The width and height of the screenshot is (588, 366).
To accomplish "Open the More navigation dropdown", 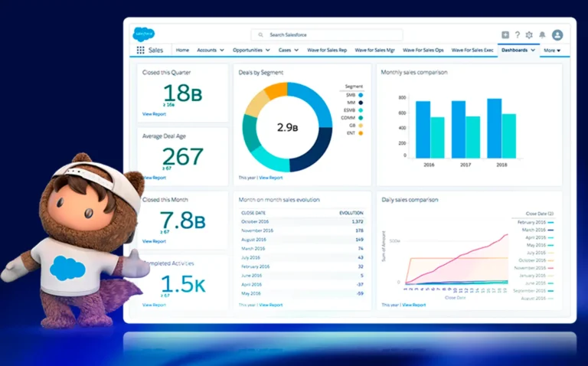I will [552, 51].
